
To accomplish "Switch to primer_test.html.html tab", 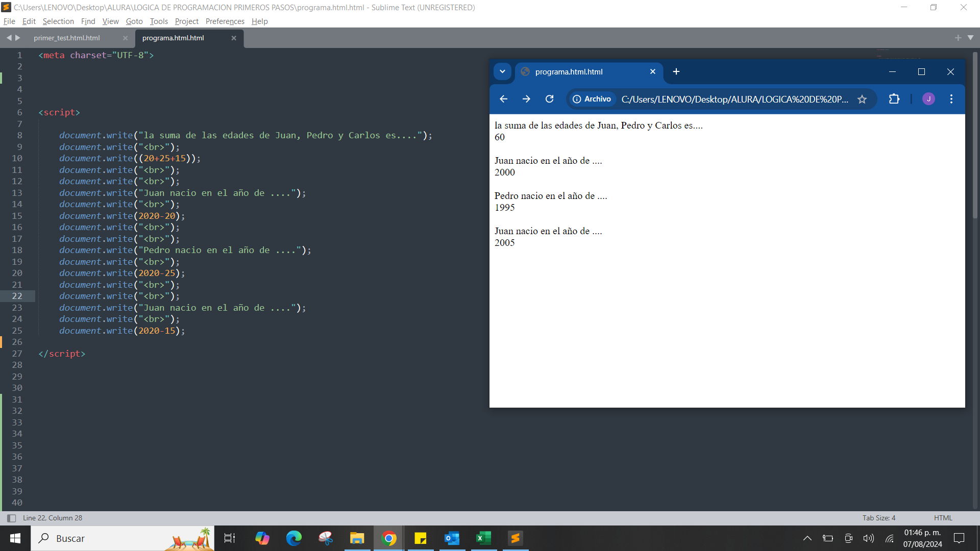I will click(x=67, y=38).
